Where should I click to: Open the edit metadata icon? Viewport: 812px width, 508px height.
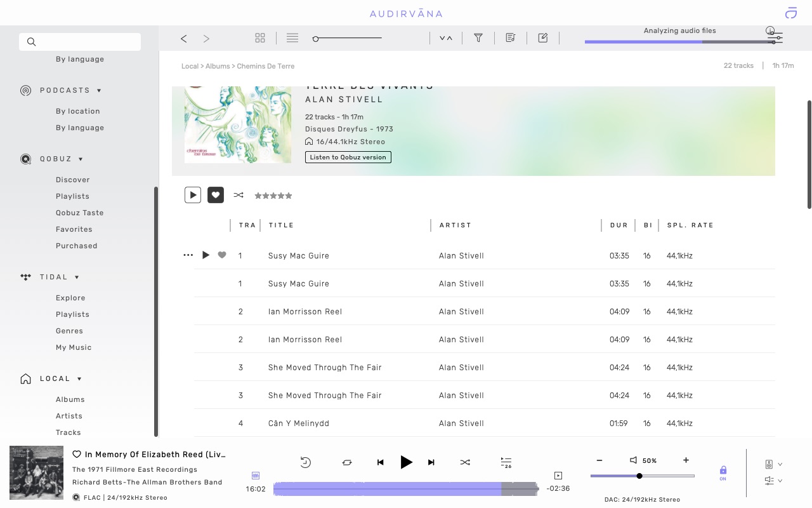click(x=543, y=38)
